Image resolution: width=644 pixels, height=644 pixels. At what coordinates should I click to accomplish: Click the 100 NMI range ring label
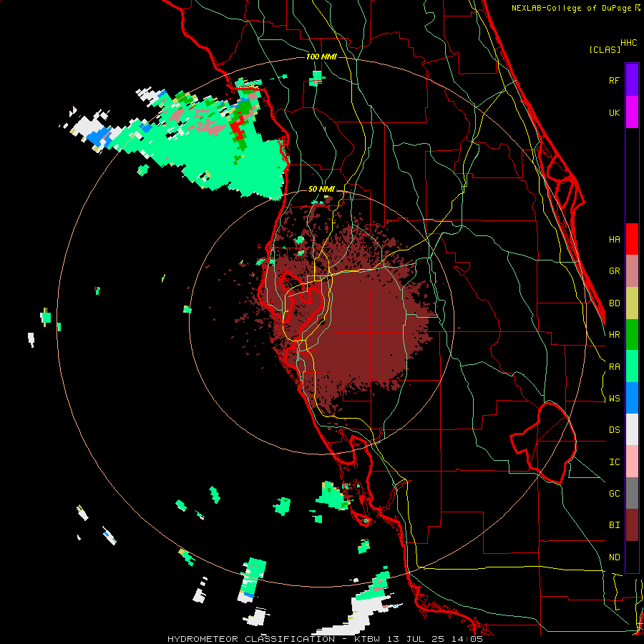[x=321, y=57]
